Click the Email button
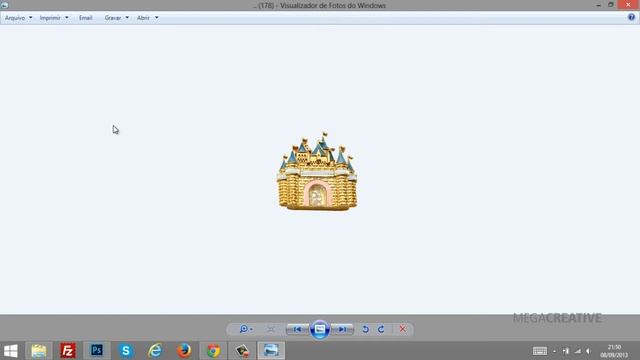The height and width of the screenshot is (360, 640). (x=86, y=18)
